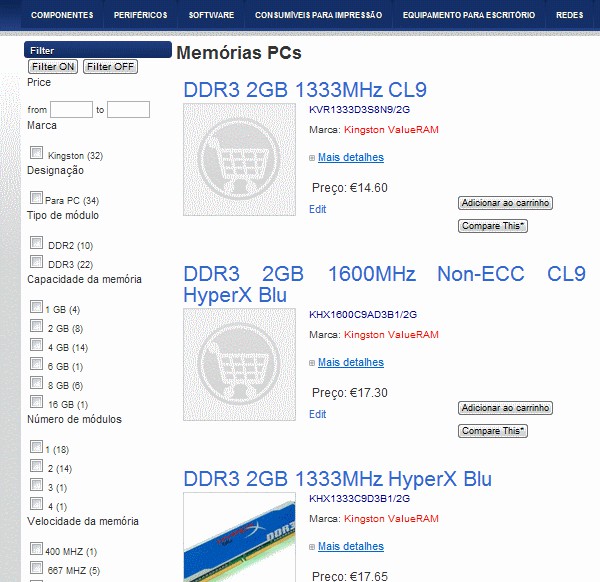Open the COMPONENTES menu

pyautogui.click(x=62, y=15)
